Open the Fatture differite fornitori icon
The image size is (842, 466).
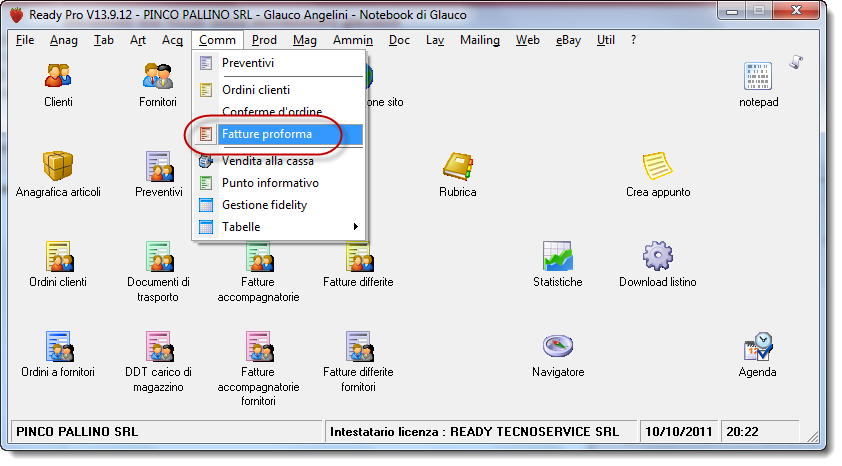(359, 346)
